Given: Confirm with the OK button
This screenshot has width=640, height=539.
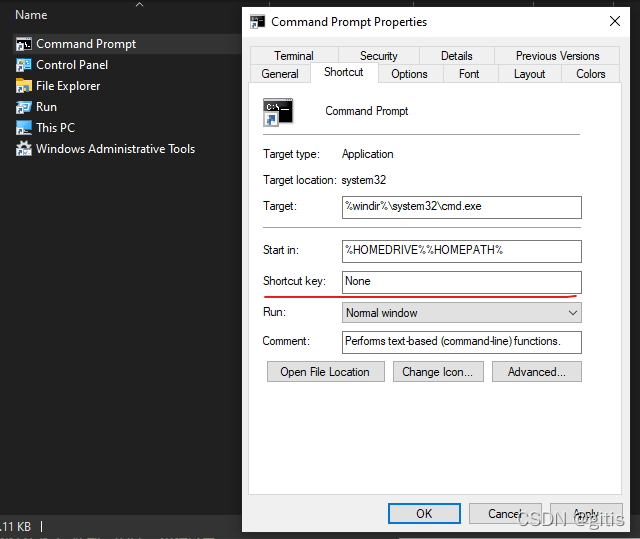Looking at the screenshot, I should click(x=424, y=513).
